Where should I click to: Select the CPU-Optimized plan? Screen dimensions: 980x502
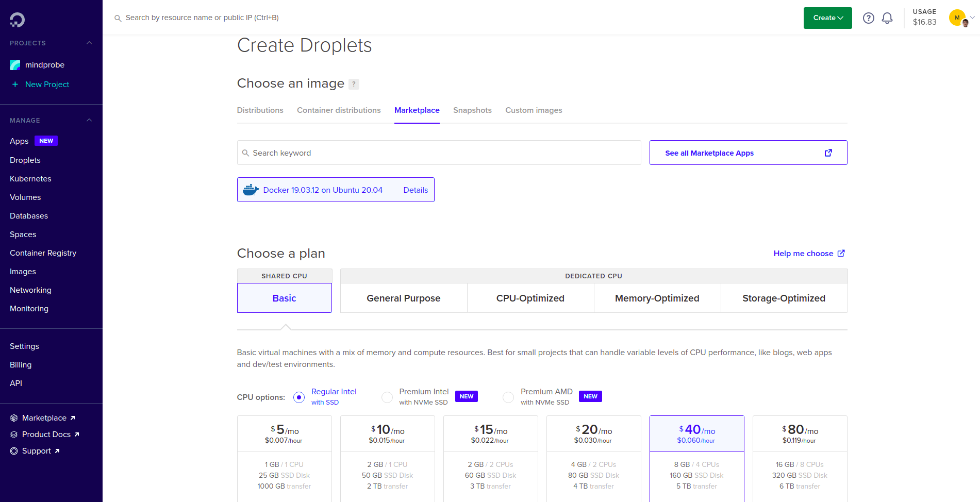(x=530, y=298)
